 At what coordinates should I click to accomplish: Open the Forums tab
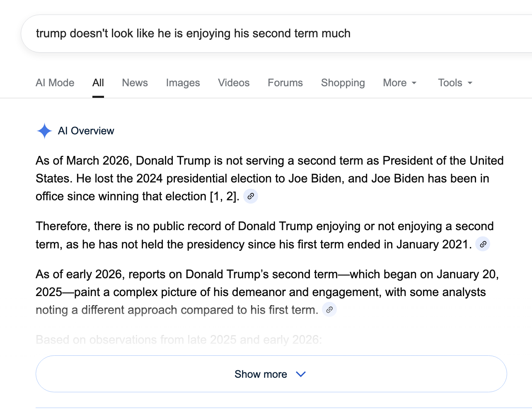[285, 83]
